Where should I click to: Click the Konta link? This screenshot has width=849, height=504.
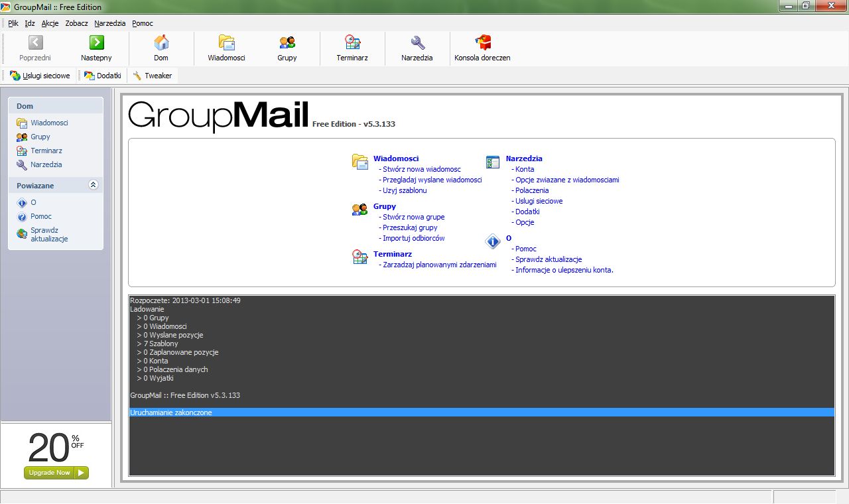(525, 169)
